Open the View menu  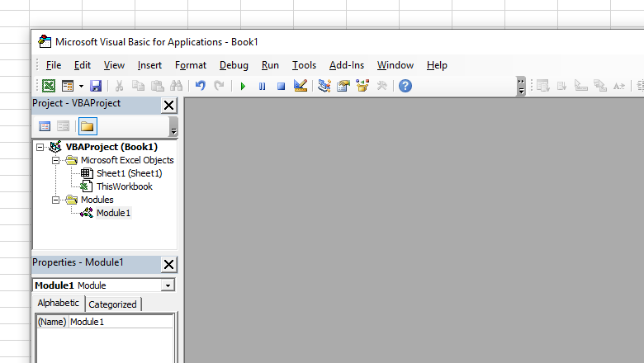click(114, 65)
